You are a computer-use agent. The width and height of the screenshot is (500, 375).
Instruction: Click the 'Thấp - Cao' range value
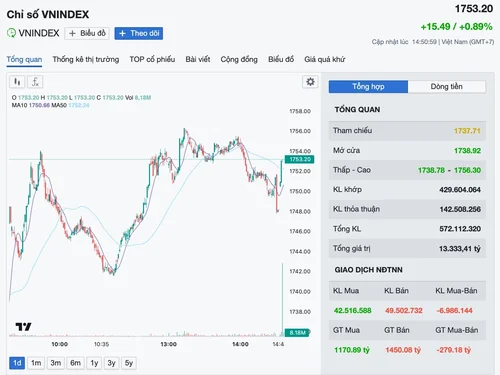[x=450, y=170]
